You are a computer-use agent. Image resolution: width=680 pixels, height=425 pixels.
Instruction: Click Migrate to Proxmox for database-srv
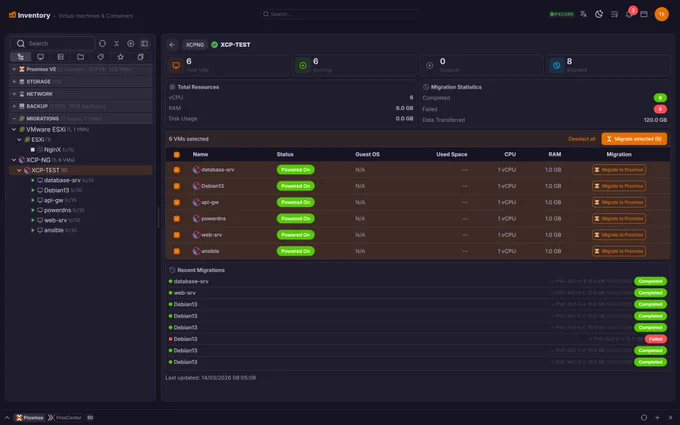[619, 170]
